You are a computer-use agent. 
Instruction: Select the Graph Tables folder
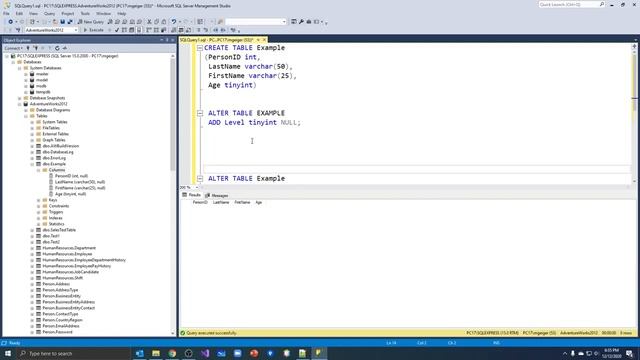tap(53, 140)
